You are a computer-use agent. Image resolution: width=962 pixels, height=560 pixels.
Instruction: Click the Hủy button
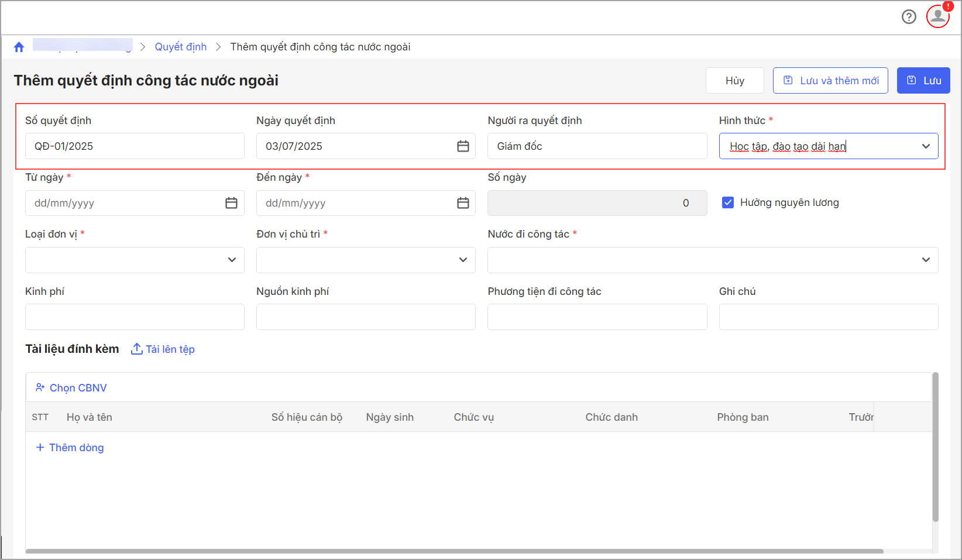(734, 81)
